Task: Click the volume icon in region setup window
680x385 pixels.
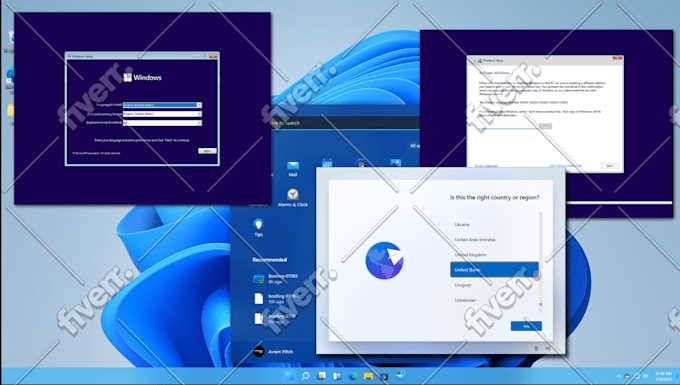Action: [547, 348]
